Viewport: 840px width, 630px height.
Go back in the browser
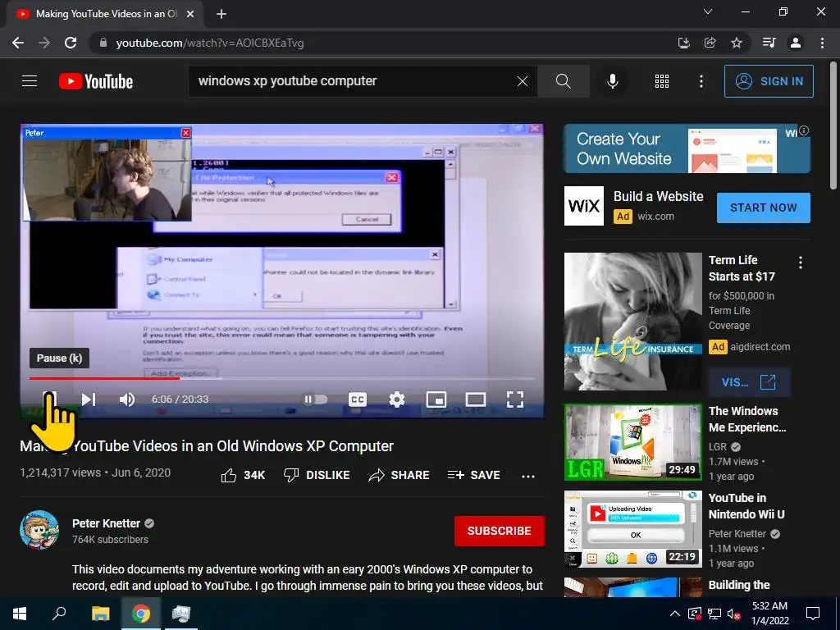[x=18, y=43]
